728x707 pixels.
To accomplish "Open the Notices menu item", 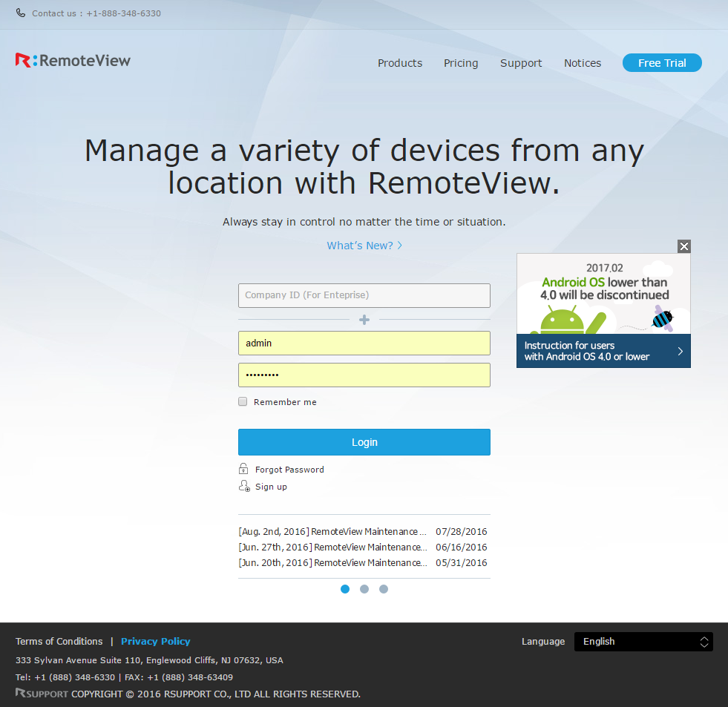I will point(583,63).
